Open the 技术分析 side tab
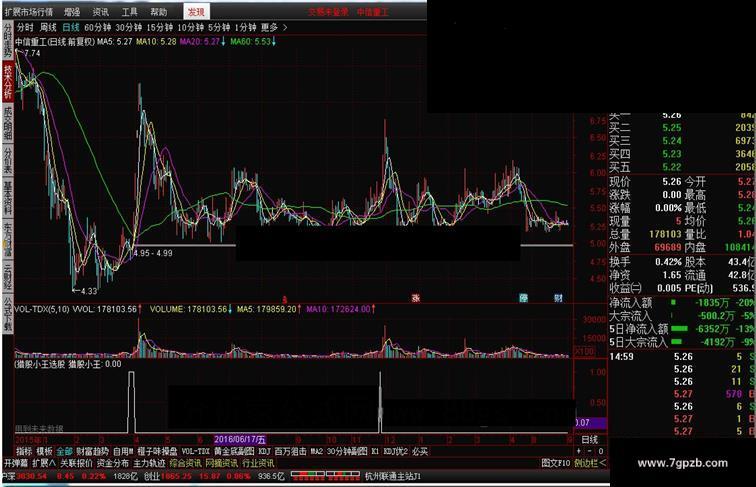Screen dimensions: 756x487 point(8,81)
